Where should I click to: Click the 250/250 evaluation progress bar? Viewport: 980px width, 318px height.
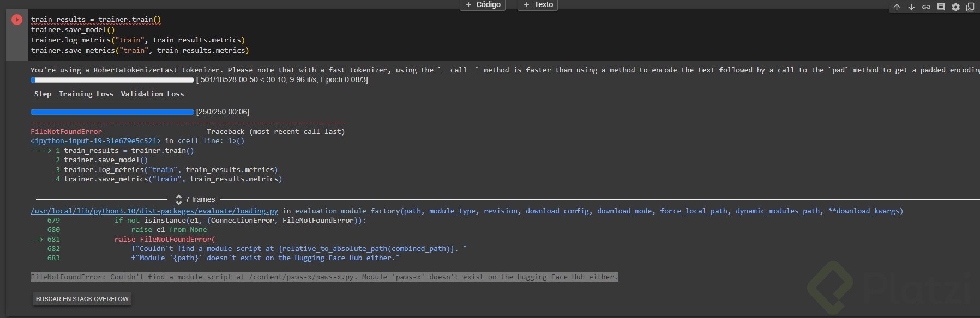click(112, 112)
